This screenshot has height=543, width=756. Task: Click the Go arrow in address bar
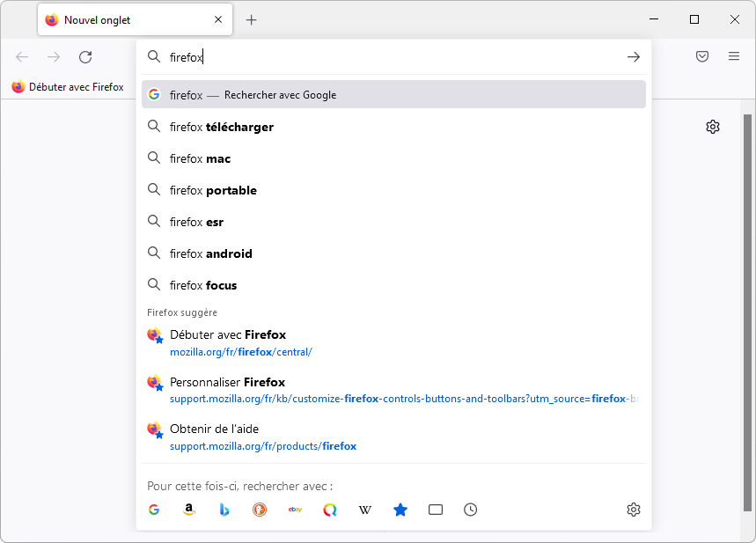point(634,57)
